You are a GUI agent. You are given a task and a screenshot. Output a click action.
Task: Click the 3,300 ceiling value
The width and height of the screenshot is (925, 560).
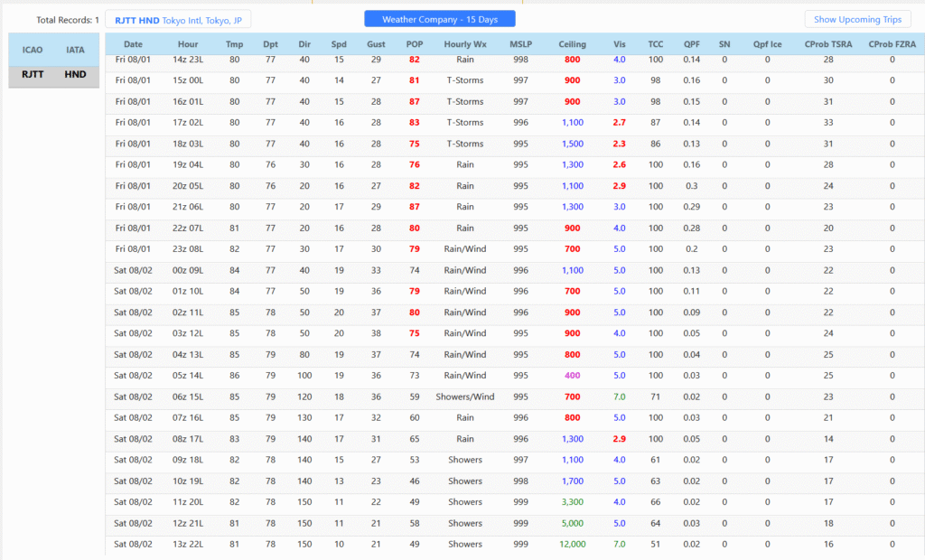(572, 502)
